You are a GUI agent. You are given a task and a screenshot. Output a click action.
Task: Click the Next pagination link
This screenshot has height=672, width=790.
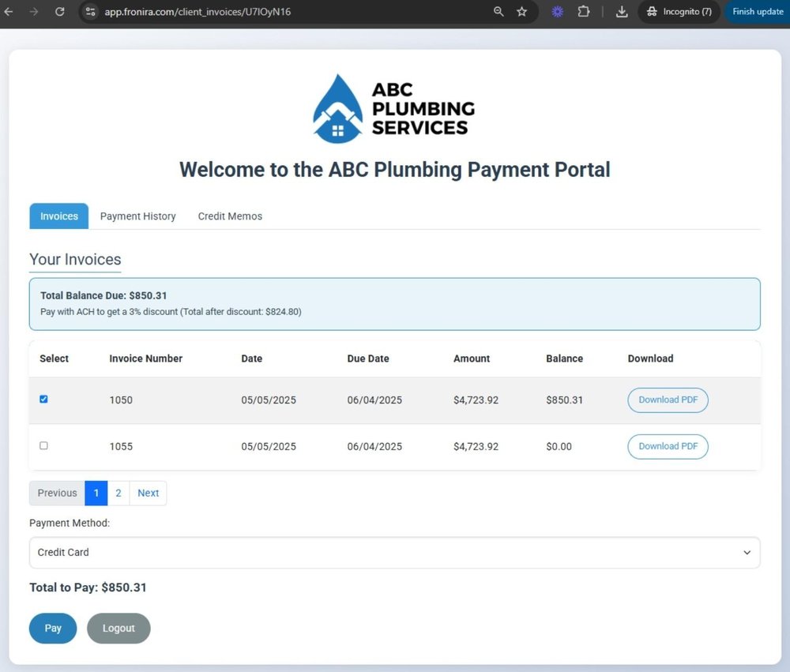(149, 493)
